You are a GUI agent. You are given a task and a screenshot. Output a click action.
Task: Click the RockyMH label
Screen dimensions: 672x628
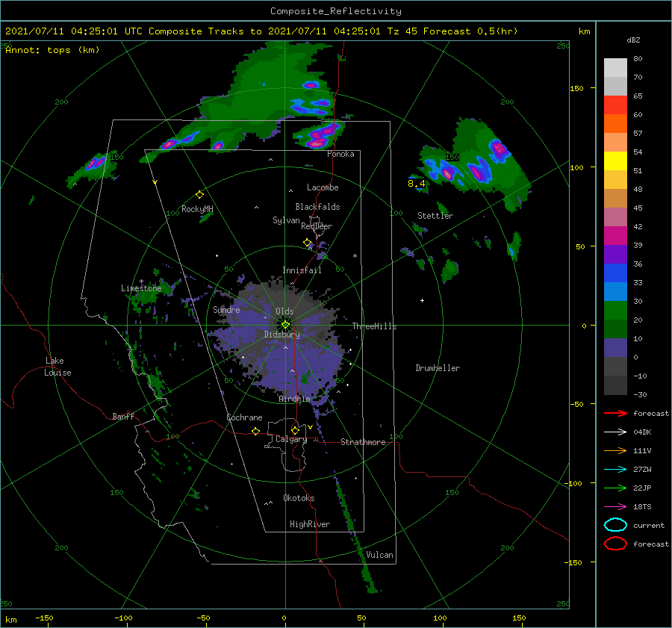click(197, 209)
